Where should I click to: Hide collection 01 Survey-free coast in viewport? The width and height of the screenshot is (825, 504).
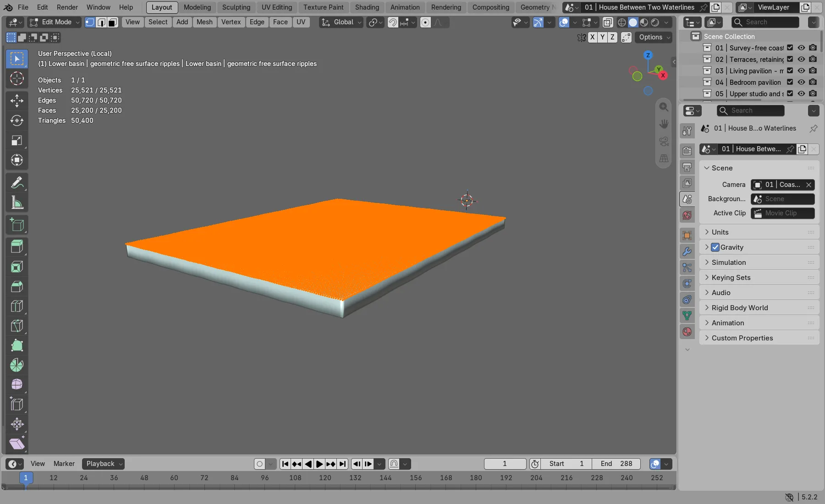(801, 48)
